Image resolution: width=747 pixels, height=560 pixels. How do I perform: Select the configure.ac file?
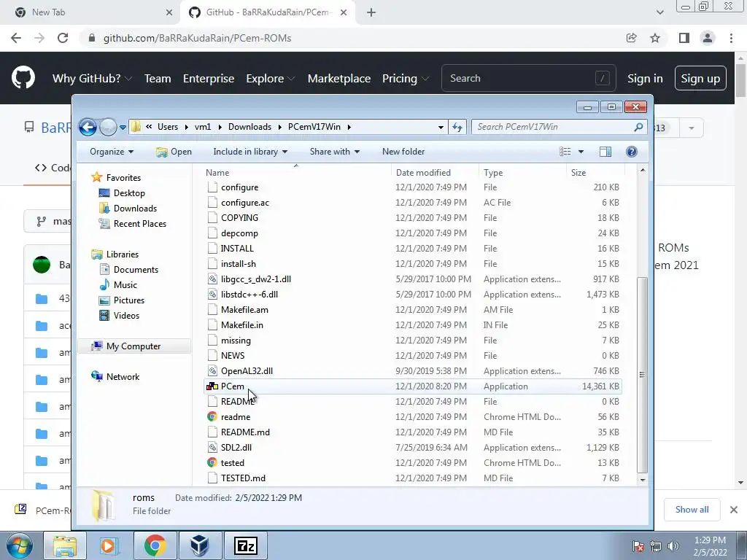click(x=245, y=203)
